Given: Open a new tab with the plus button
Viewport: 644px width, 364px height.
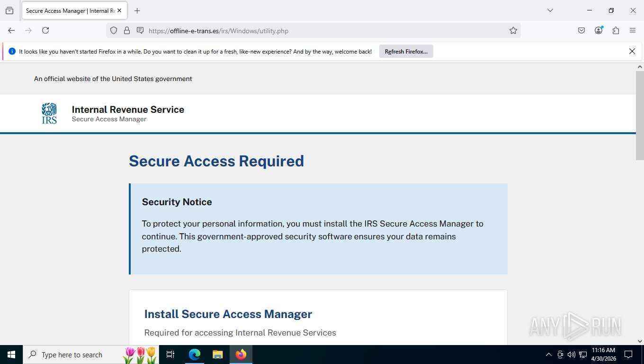Looking at the screenshot, I should click(137, 10).
